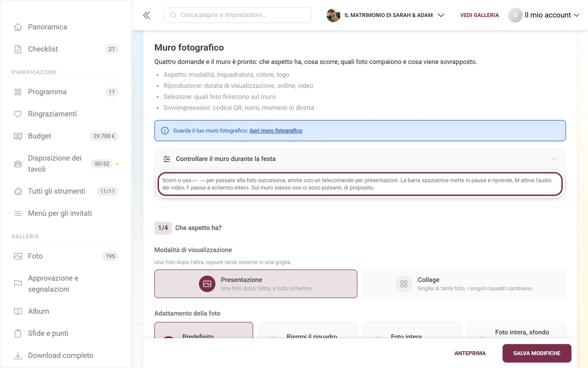Click the info icon in blue banner
588x368 pixels.
point(165,131)
